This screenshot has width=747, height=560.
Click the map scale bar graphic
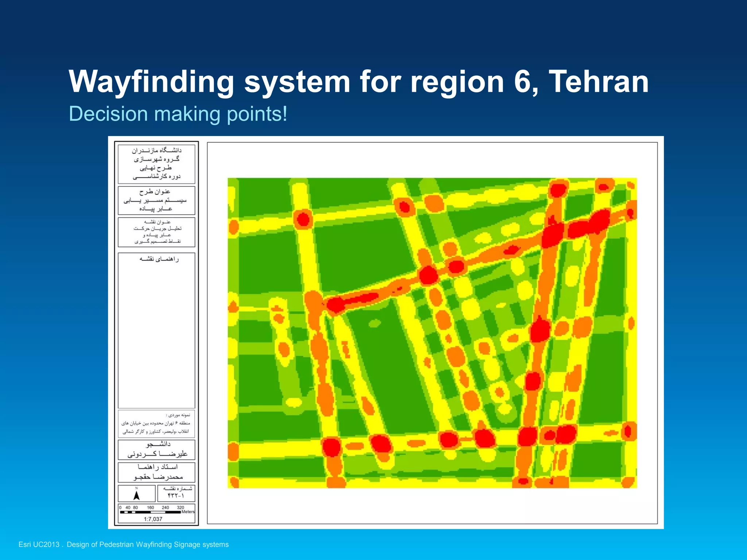point(150,512)
